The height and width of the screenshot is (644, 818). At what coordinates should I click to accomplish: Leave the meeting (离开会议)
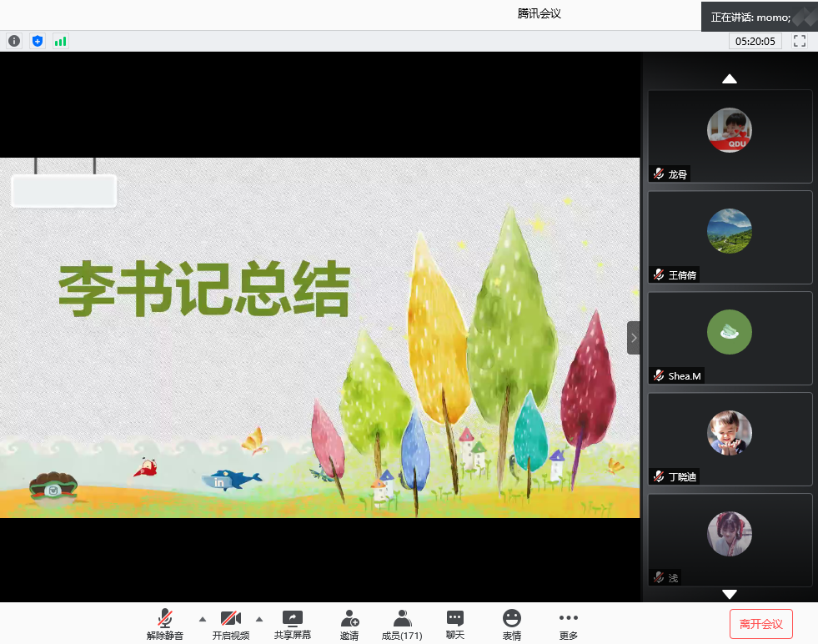(760, 624)
